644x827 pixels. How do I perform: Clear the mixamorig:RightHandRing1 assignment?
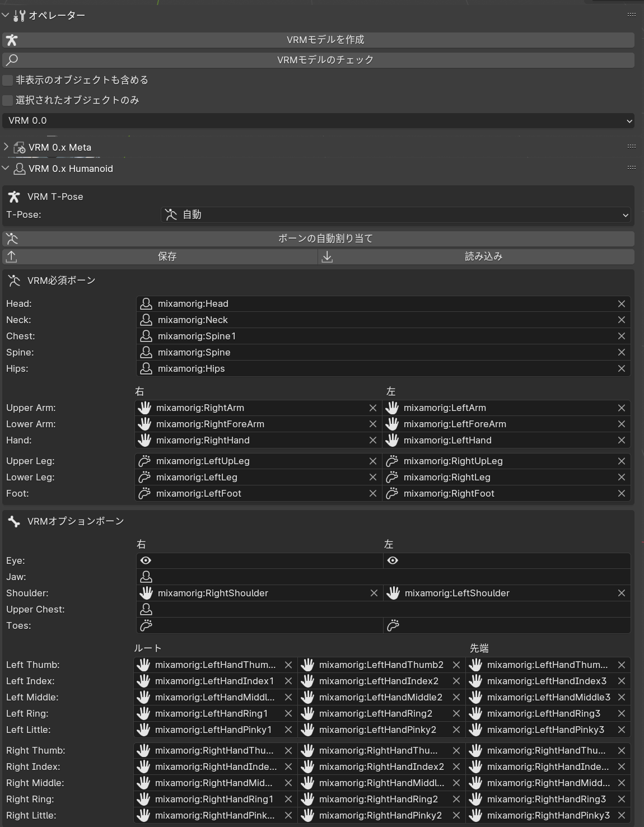pyautogui.click(x=288, y=799)
